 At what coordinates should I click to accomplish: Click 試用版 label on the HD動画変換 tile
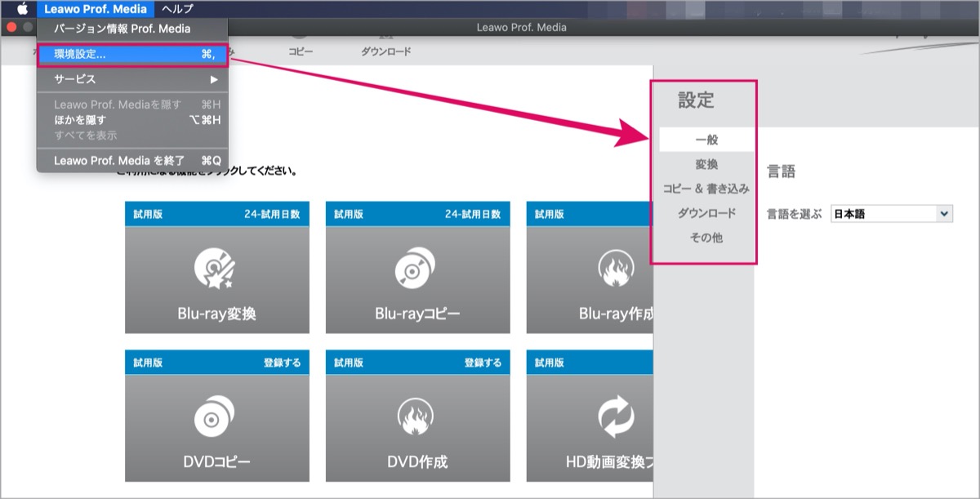click(550, 363)
